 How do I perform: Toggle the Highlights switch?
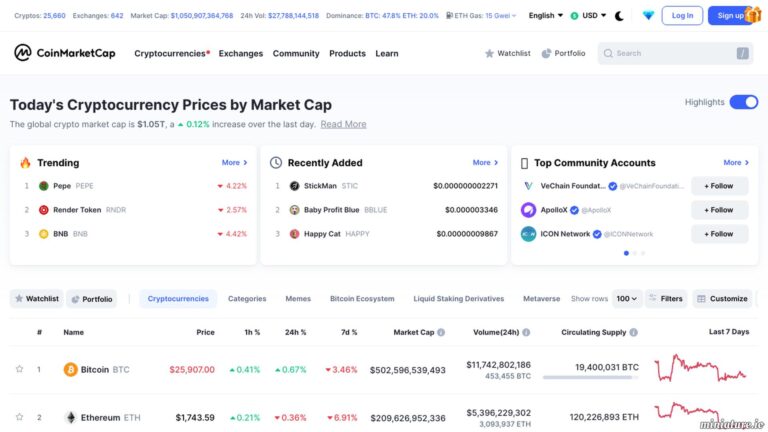[744, 102]
